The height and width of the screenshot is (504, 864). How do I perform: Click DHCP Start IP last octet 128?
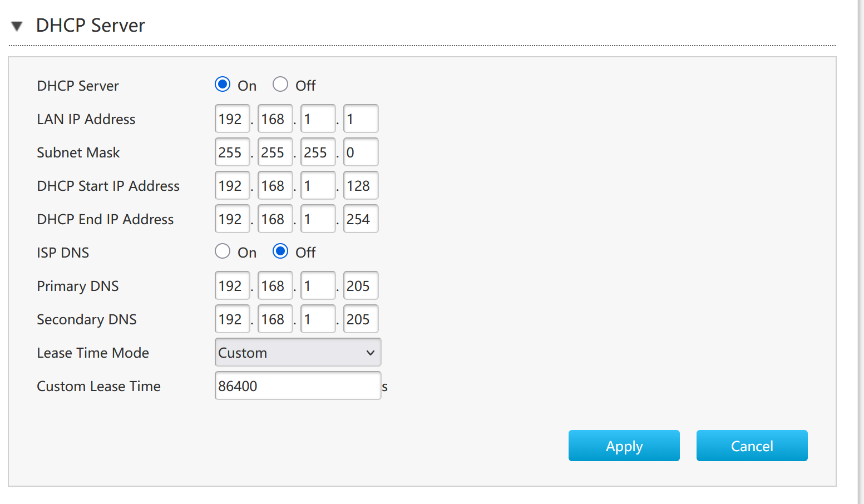361,185
